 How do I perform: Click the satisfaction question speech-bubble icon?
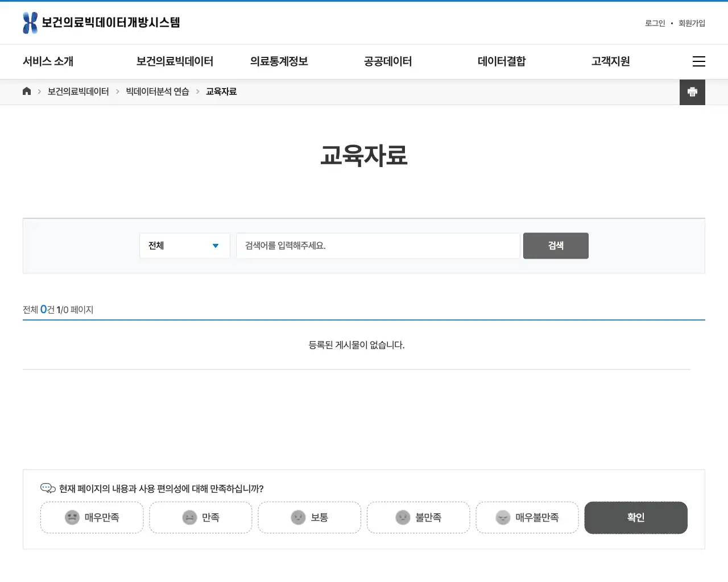(48, 488)
